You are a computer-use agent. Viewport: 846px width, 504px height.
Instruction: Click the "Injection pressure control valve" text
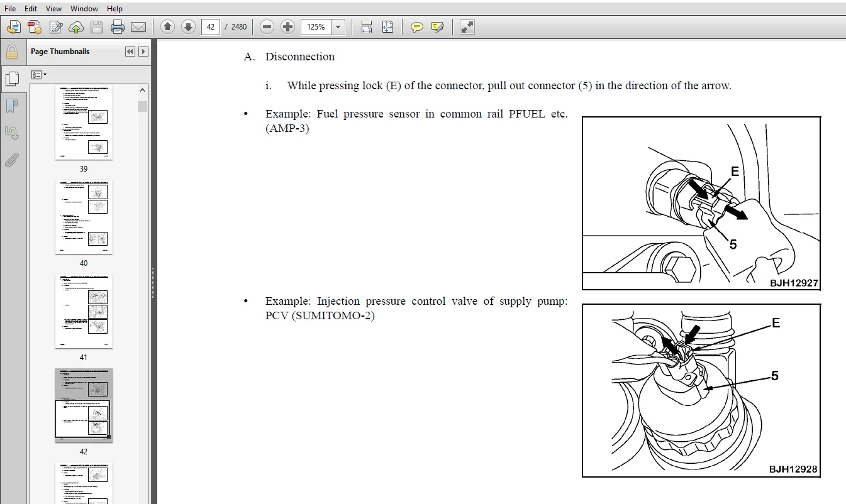point(398,301)
